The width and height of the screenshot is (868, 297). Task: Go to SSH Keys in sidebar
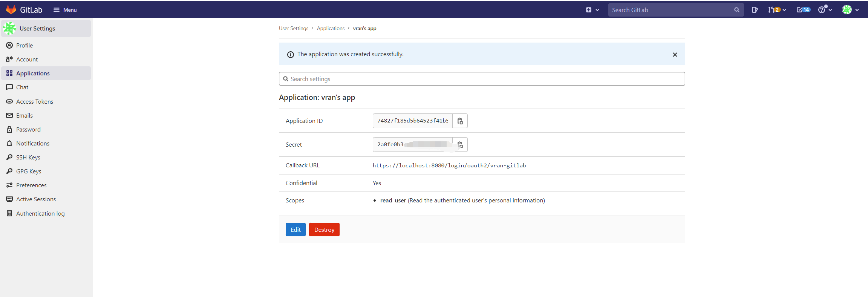click(28, 157)
